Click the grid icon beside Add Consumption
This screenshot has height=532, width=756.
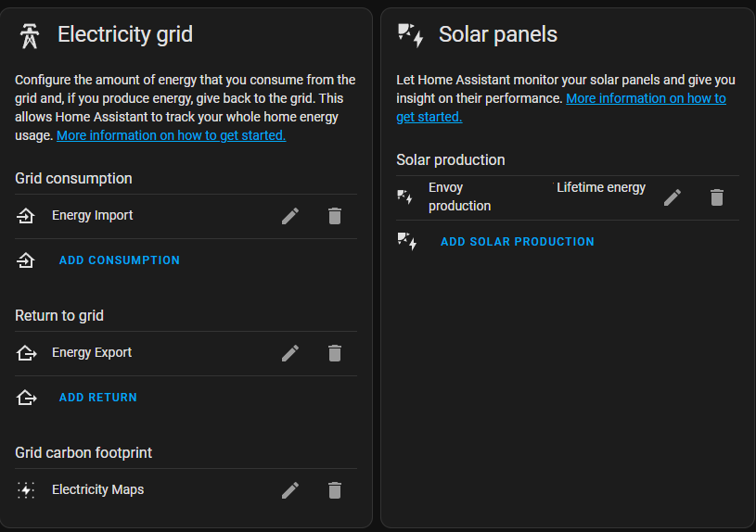point(26,260)
